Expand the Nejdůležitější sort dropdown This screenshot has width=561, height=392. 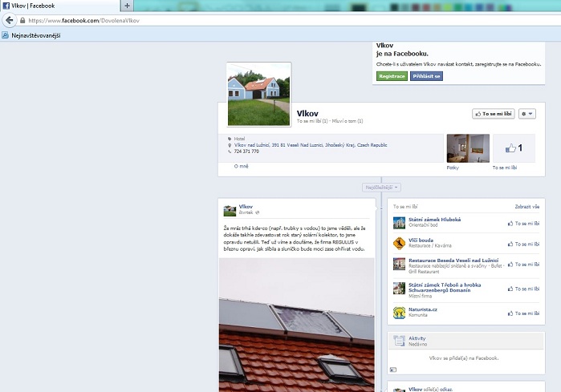pos(381,188)
